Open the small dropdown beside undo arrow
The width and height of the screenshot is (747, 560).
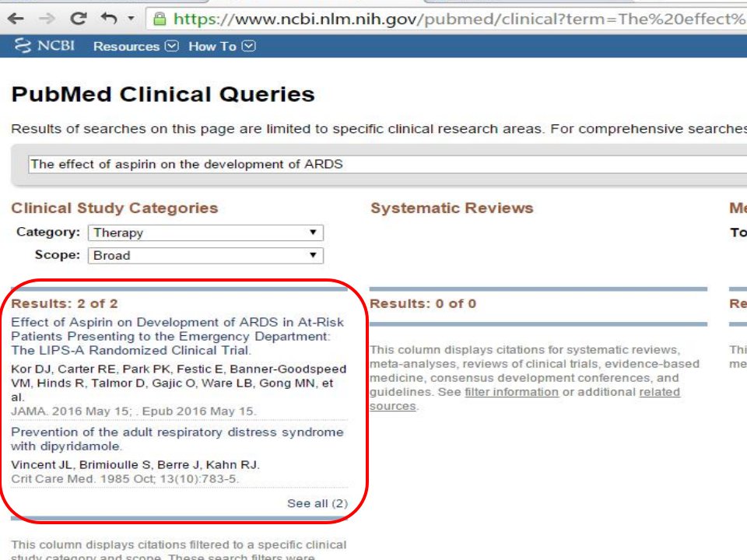(x=131, y=19)
